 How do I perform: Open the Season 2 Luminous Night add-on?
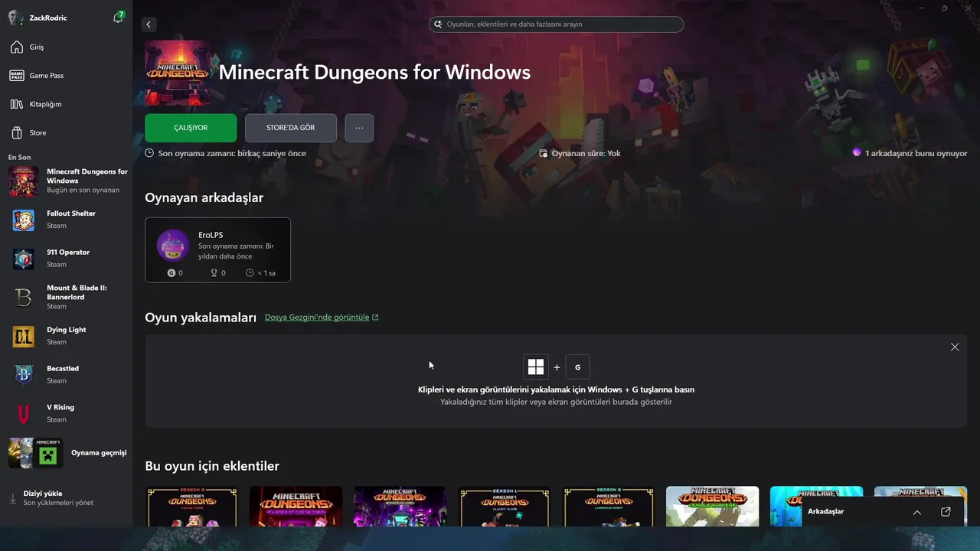[x=608, y=506]
